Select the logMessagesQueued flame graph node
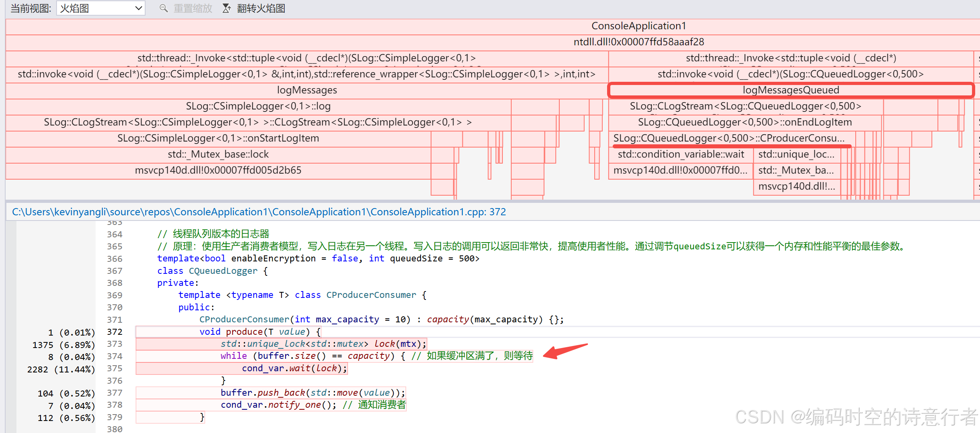Screen dimensions: 980x433 click(790, 90)
